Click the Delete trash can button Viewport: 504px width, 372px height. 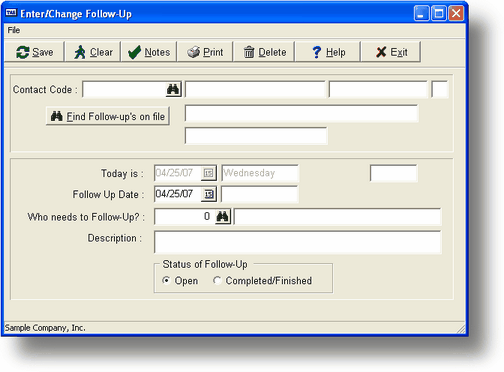pos(264,52)
